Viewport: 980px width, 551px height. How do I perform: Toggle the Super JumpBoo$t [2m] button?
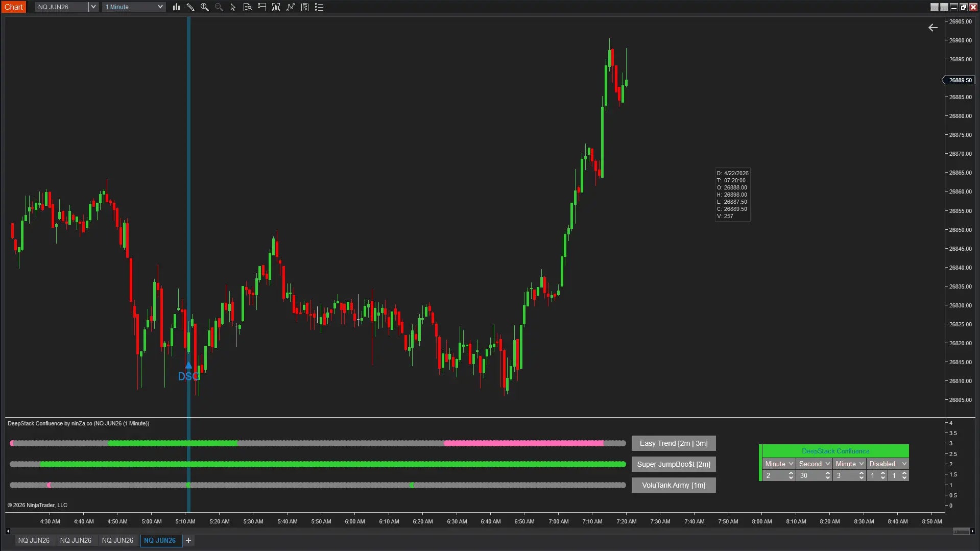click(674, 464)
